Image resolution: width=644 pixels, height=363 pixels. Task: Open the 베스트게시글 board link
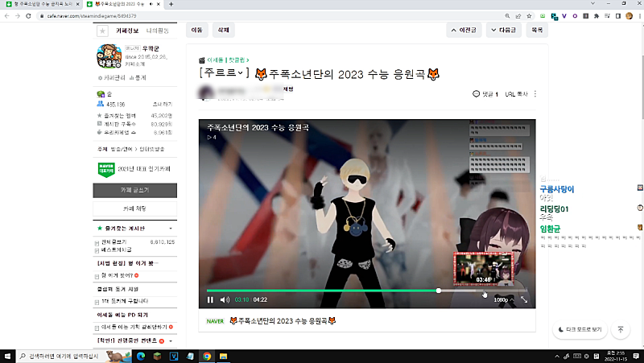tap(116, 250)
